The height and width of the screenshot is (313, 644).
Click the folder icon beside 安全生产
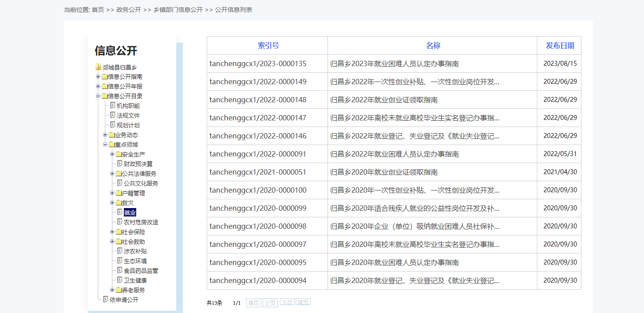coord(119,154)
